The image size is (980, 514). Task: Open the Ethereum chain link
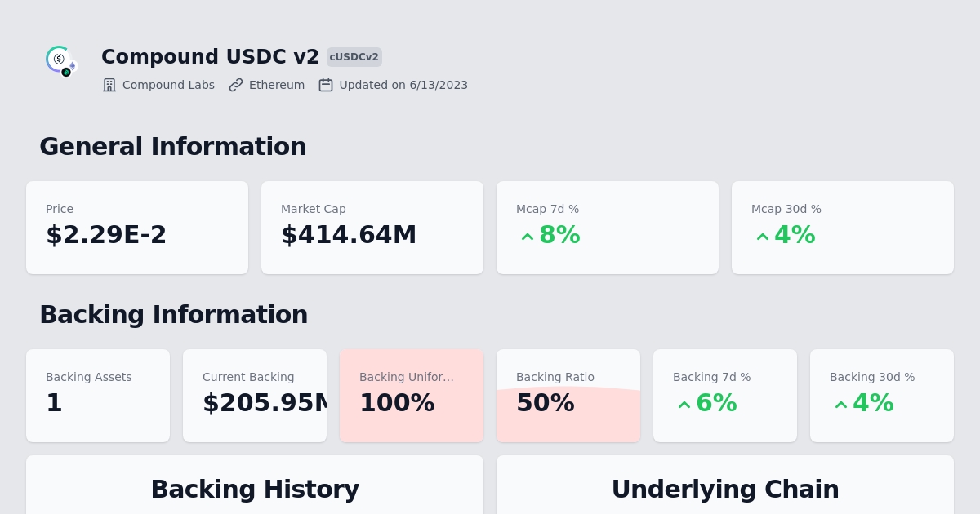click(x=277, y=85)
